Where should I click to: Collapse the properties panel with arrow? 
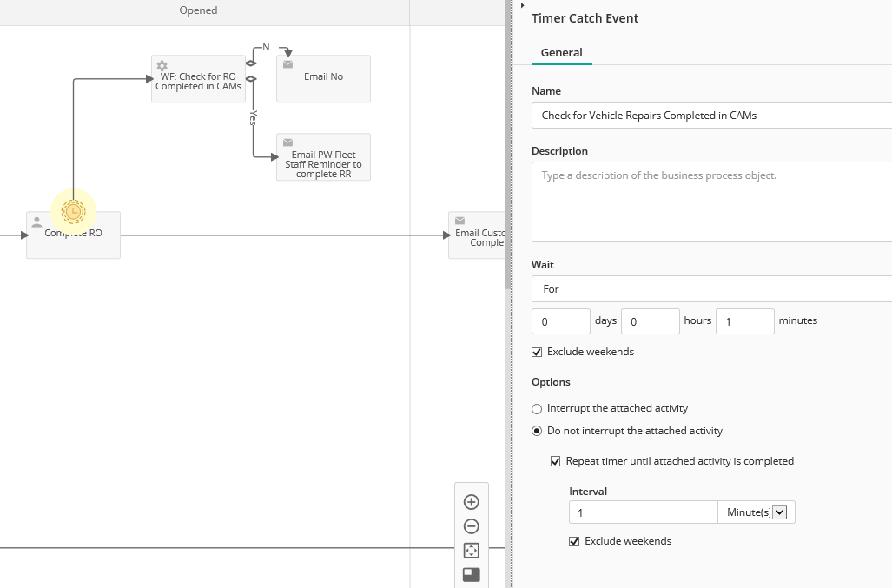(x=522, y=6)
